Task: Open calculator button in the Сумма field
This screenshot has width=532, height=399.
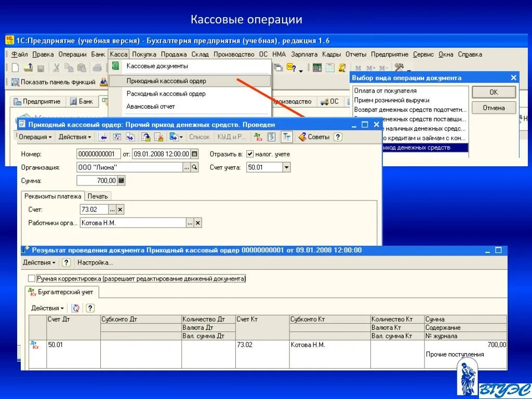Action: [x=121, y=180]
